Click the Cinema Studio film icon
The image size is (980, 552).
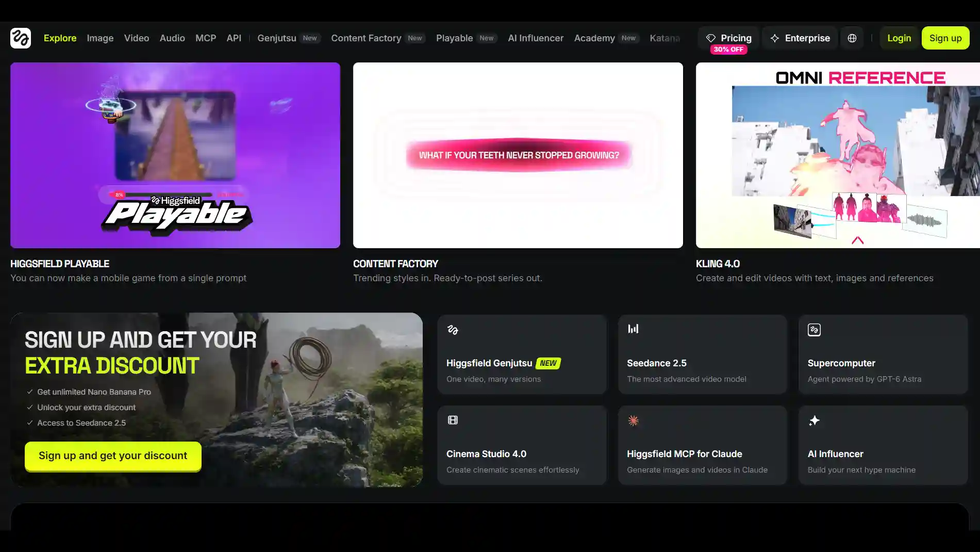453,420
